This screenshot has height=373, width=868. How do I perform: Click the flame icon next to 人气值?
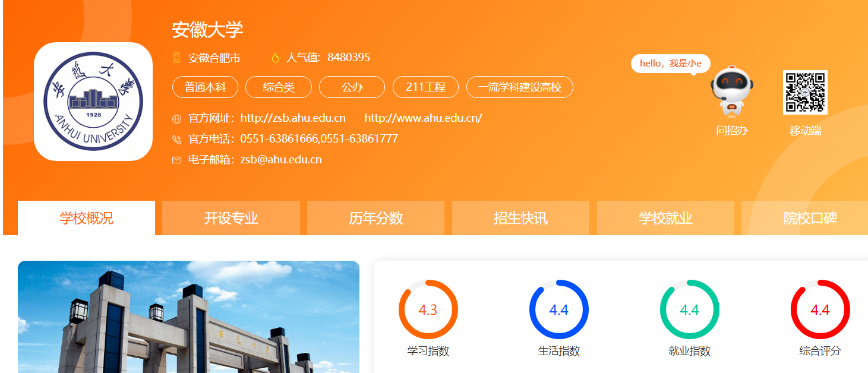click(x=275, y=58)
